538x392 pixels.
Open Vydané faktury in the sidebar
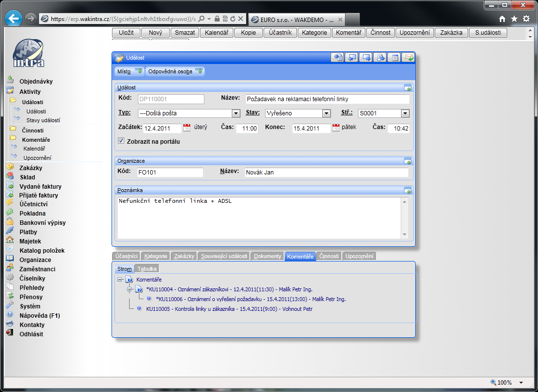click(x=40, y=186)
